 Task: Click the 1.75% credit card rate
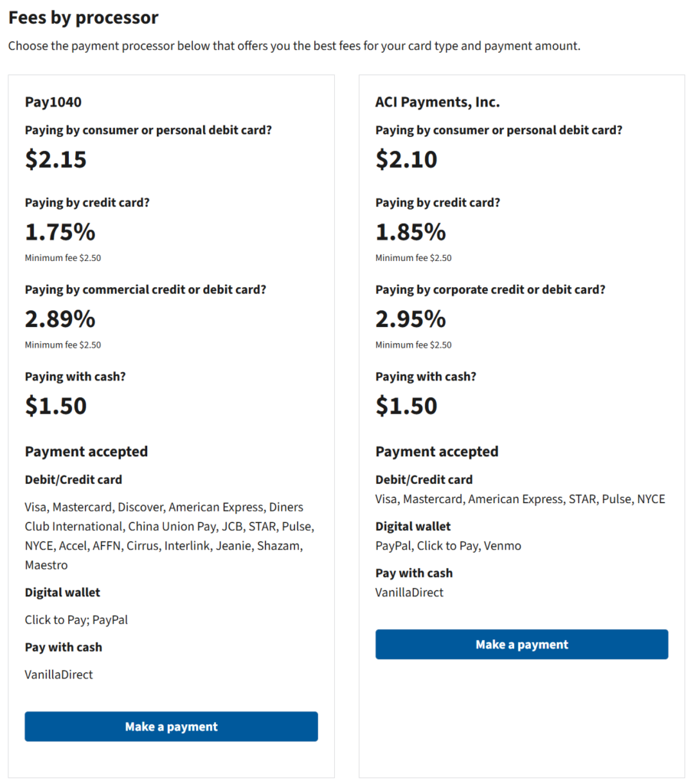tap(60, 232)
